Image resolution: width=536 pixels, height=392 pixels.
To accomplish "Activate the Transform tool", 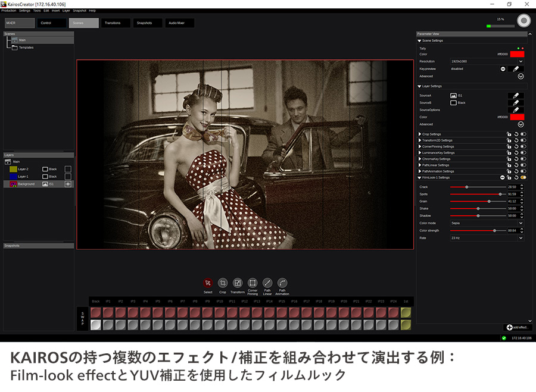I will point(238,283).
